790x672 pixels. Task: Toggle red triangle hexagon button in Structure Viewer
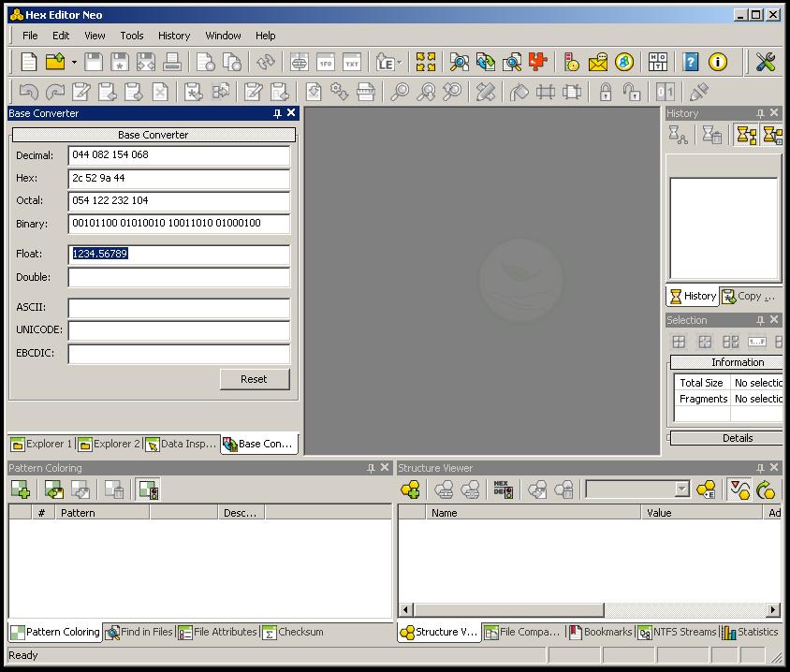point(739,489)
